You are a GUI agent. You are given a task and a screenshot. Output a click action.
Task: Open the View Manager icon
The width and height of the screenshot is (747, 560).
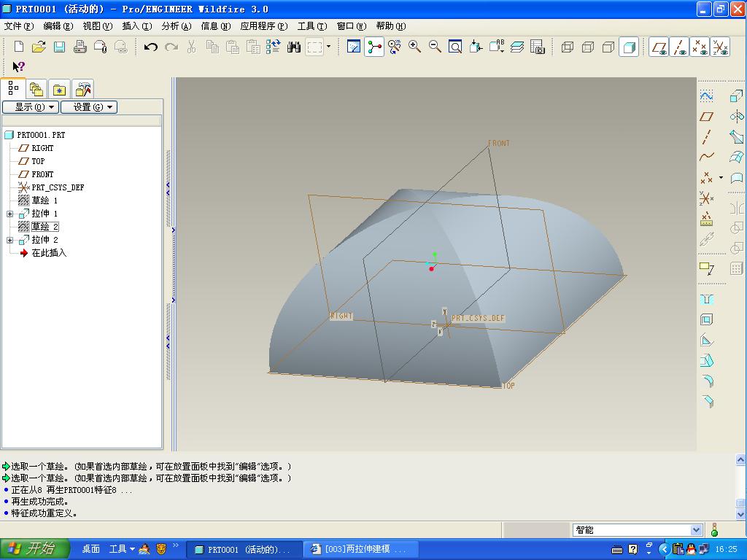538,47
